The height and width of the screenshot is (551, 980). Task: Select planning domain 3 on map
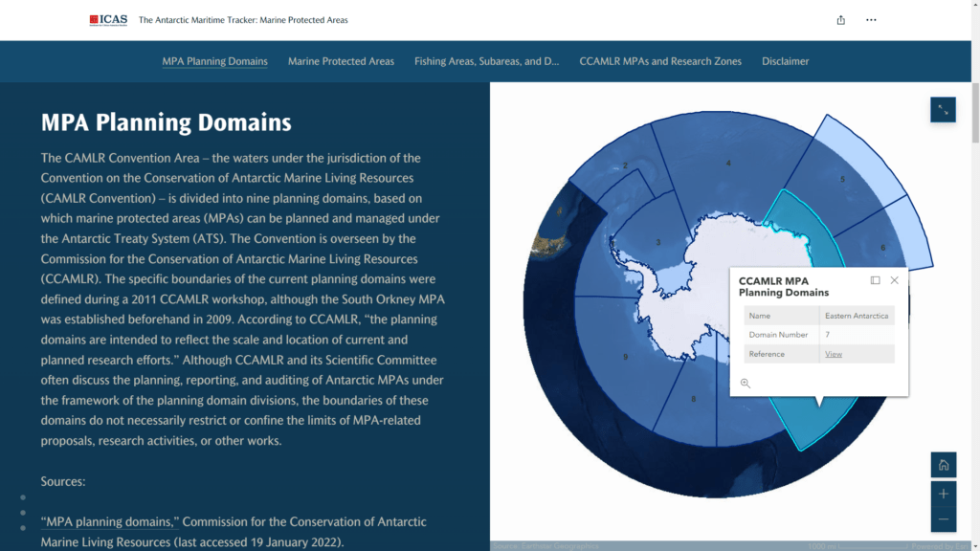(x=658, y=242)
